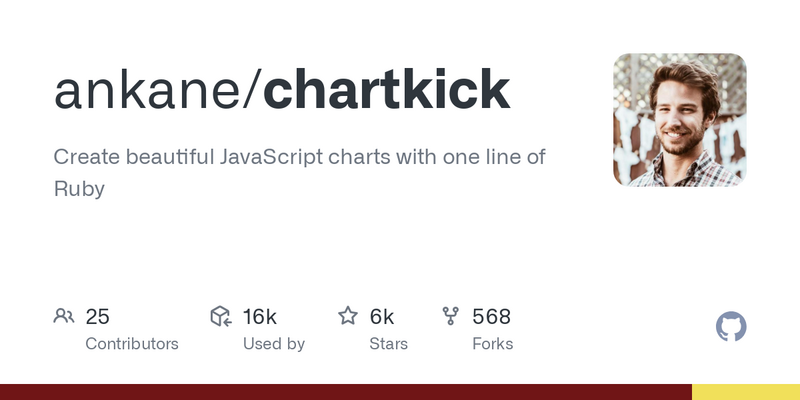Click the Forks branch icon

coord(451,316)
